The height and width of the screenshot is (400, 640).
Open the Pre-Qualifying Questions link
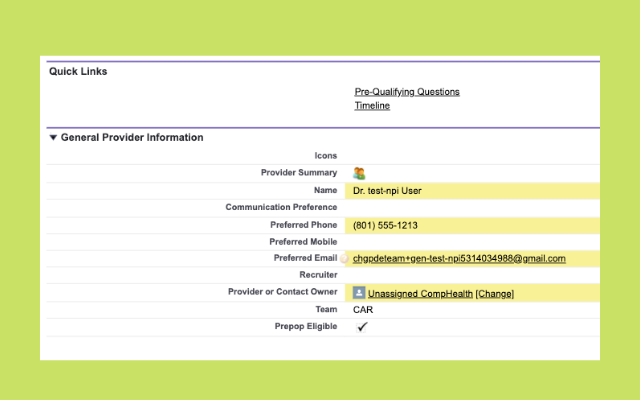[x=407, y=92]
